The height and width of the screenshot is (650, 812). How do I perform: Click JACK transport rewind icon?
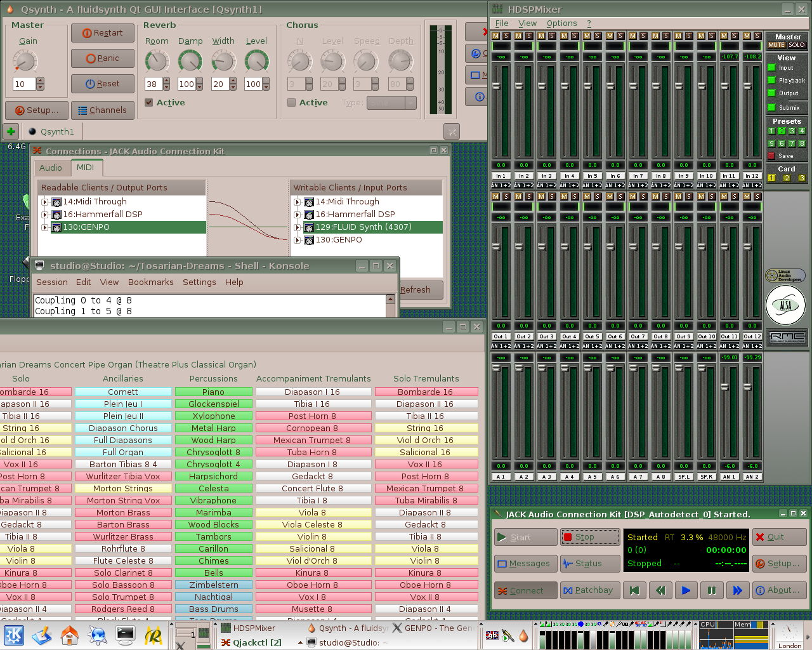click(x=660, y=590)
